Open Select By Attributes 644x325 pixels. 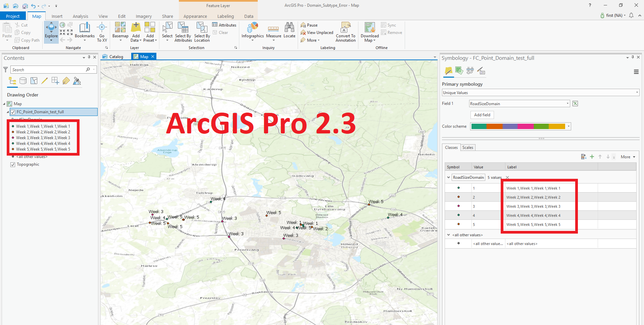[x=183, y=32]
